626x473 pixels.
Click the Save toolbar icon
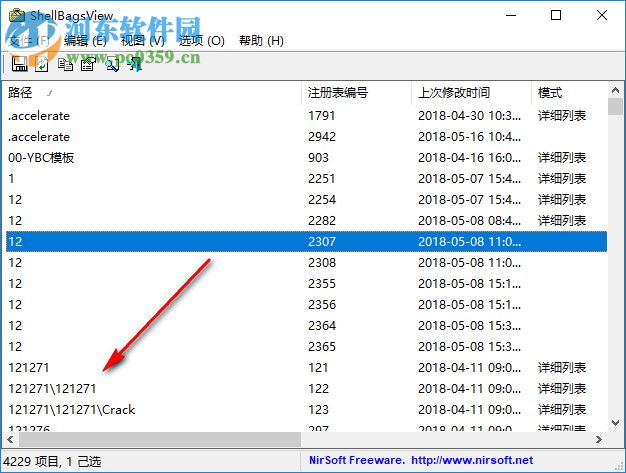click(19, 64)
